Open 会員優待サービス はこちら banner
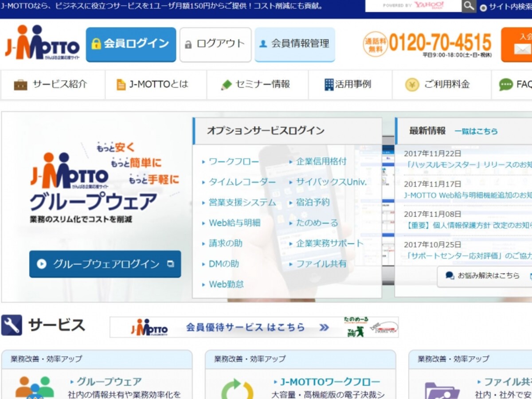Image resolution: width=532 pixels, height=399 pixels. [x=254, y=327]
